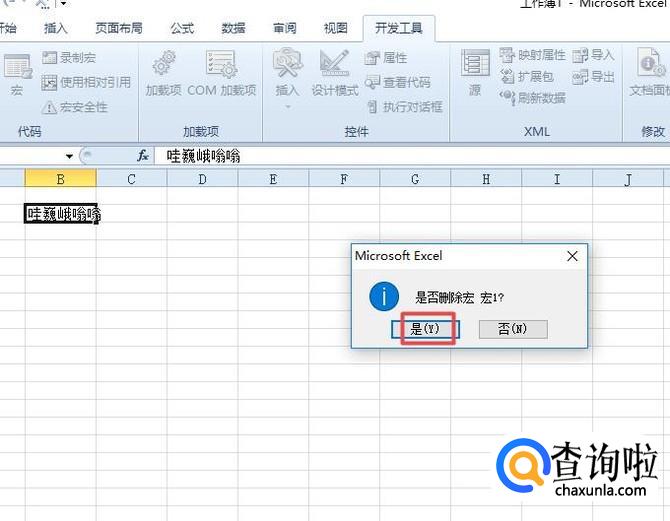Close the Microsoft Excel dialog
Viewport: 670px width, 521px height.
[x=572, y=256]
